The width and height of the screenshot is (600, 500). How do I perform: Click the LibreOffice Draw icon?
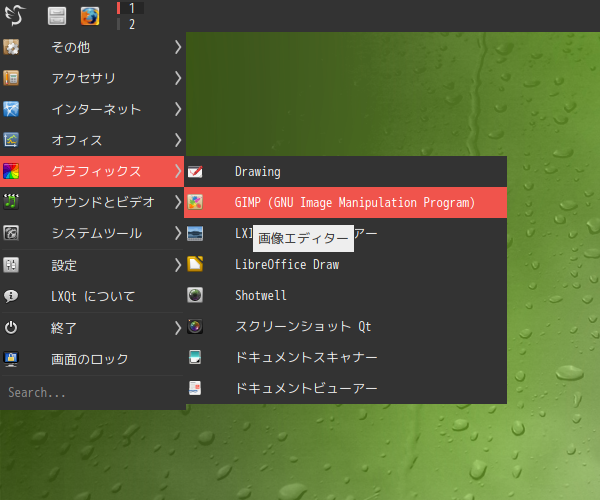195,264
